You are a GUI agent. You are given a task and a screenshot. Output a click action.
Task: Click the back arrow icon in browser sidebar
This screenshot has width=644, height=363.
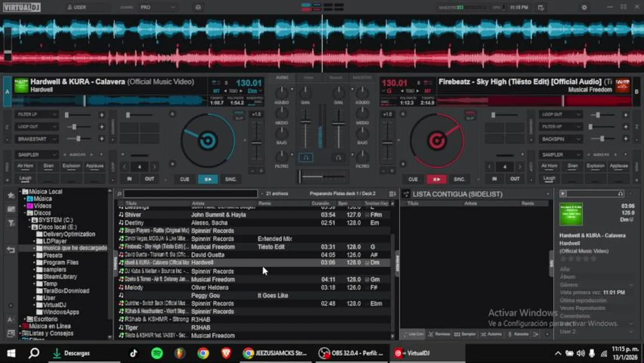pos(11,250)
